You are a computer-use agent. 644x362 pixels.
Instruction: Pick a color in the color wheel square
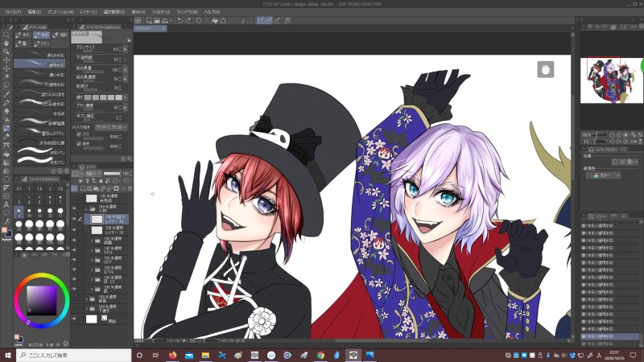(x=42, y=300)
